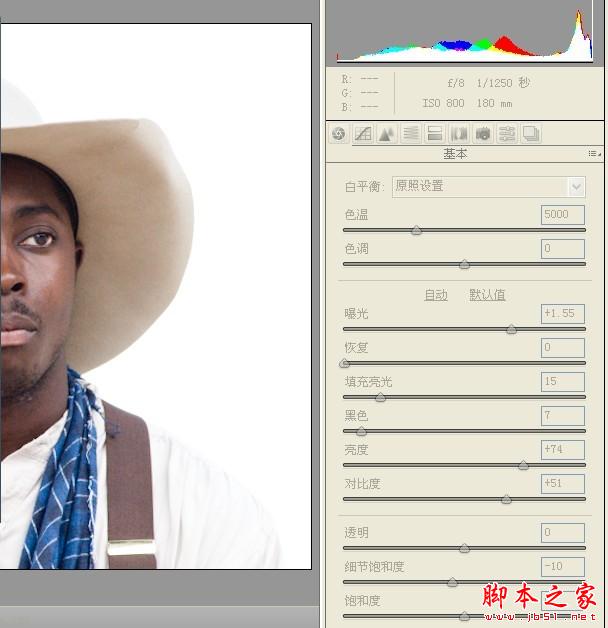
Task: Click the 色调 value field
Action: 562,249
